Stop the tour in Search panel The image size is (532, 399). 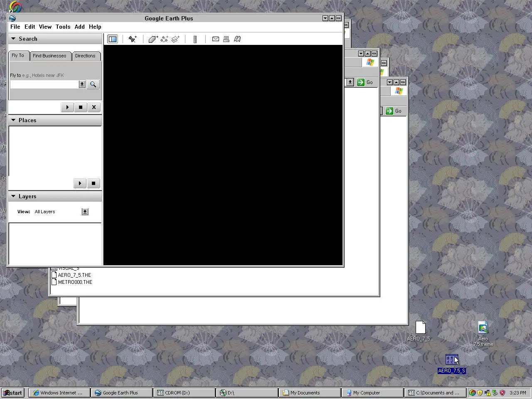(x=81, y=107)
